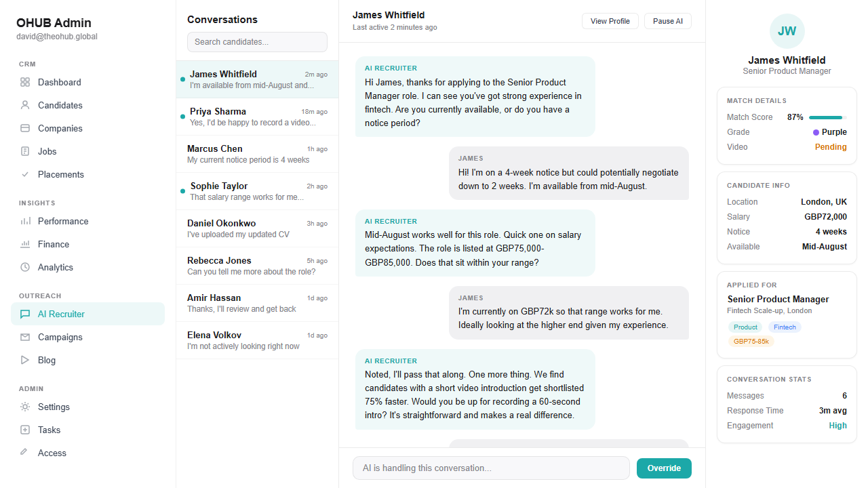Viewport: 868px width, 488px height.
Task: Click the Last active 2 minutes ago text
Action: [395, 28]
